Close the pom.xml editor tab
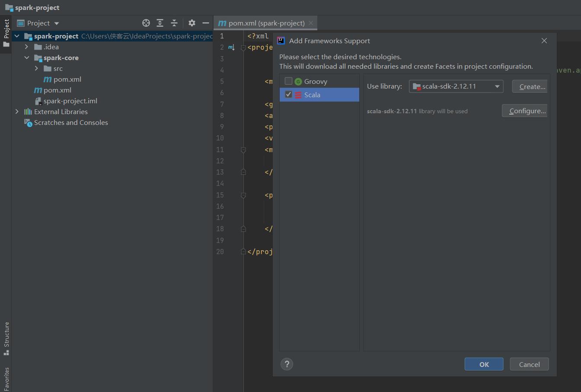581x392 pixels. click(311, 23)
